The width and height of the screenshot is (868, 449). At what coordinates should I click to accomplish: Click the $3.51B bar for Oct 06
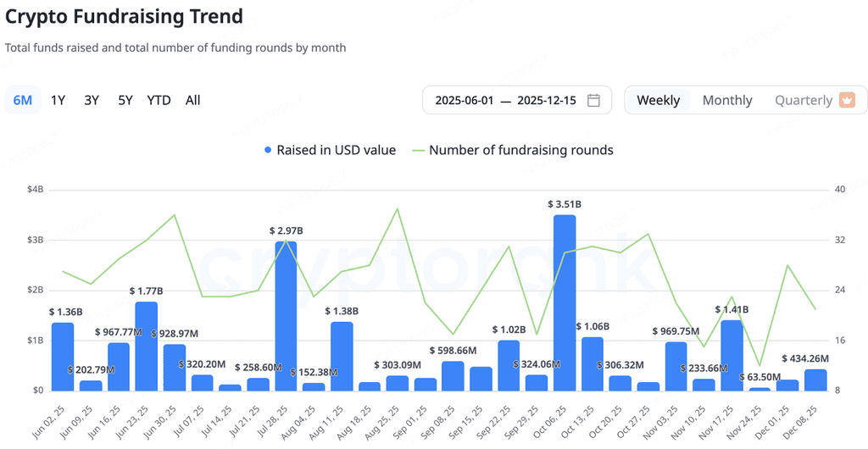pyautogui.click(x=565, y=303)
